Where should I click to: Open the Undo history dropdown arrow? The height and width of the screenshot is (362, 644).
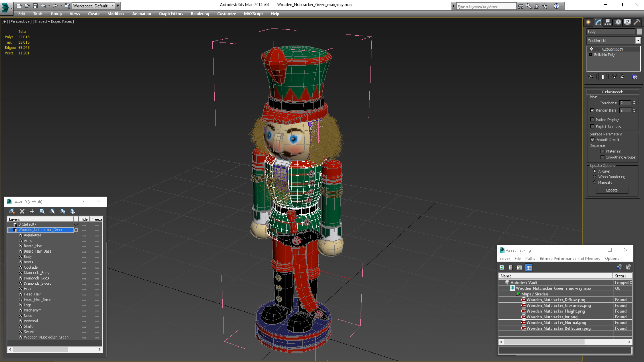[49, 6]
